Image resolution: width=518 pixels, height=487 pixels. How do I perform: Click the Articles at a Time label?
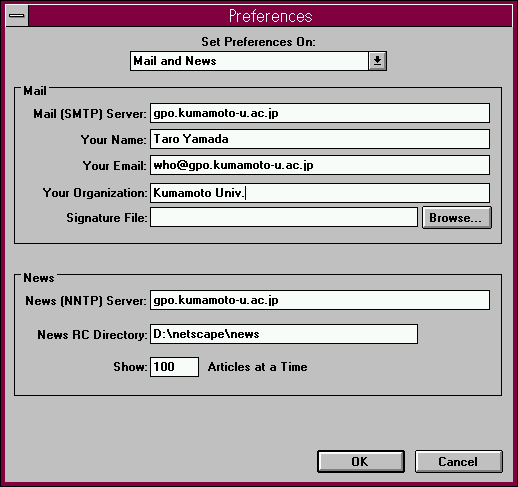click(x=257, y=367)
